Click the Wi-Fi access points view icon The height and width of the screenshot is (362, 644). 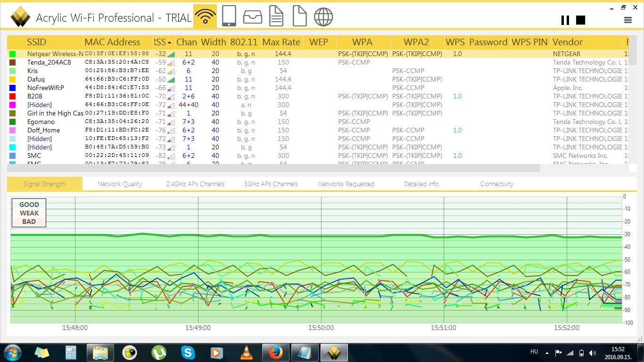[205, 17]
